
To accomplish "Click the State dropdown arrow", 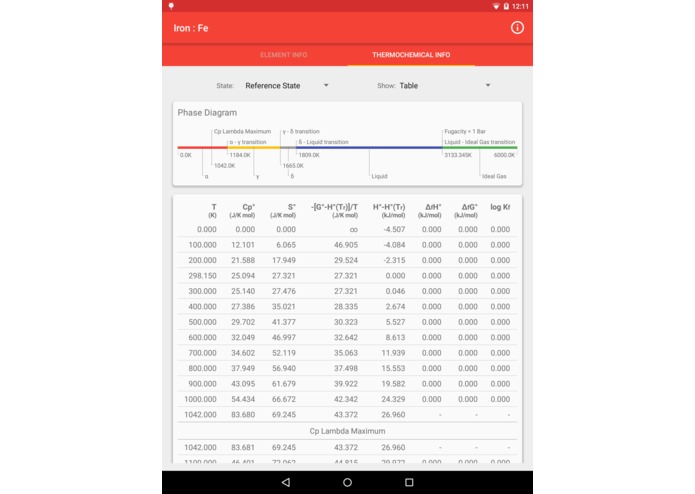I will (x=326, y=85).
